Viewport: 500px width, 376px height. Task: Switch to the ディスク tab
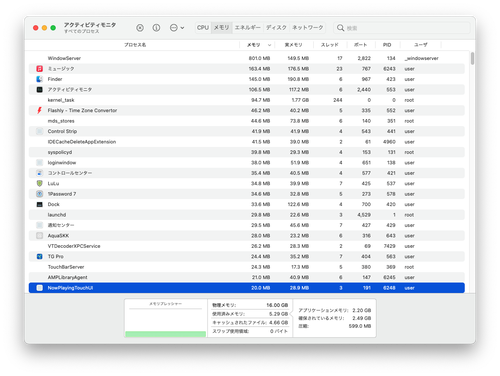(276, 28)
